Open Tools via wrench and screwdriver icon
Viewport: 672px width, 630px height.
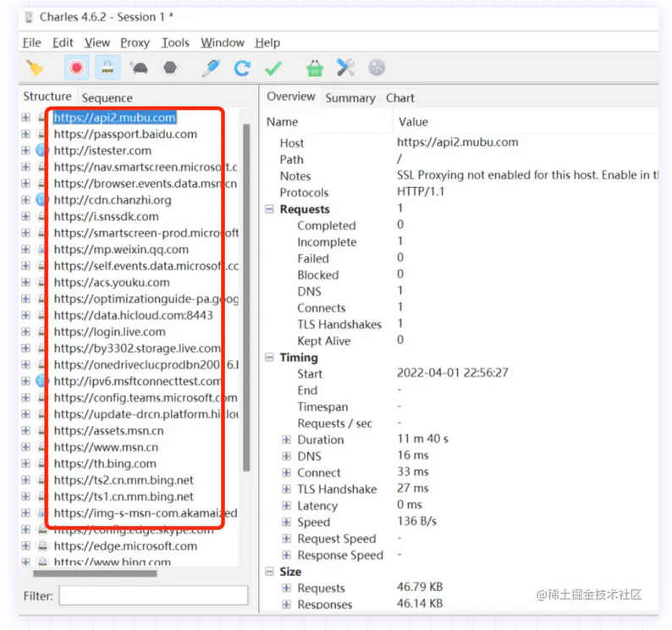point(345,68)
